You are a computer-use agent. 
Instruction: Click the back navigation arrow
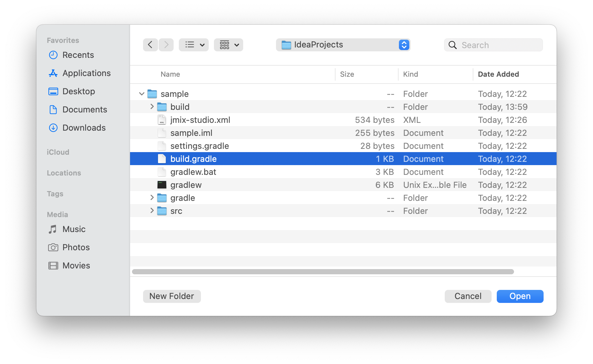click(150, 45)
